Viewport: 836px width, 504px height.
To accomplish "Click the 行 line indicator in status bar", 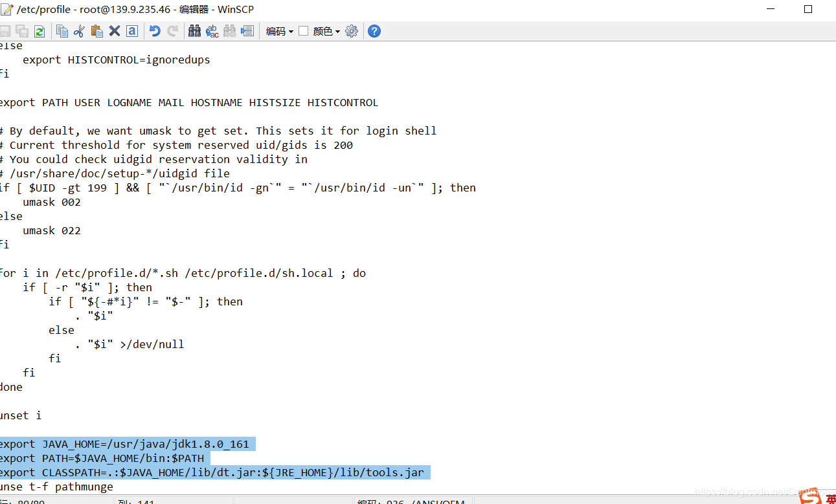I will click(x=23, y=502).
